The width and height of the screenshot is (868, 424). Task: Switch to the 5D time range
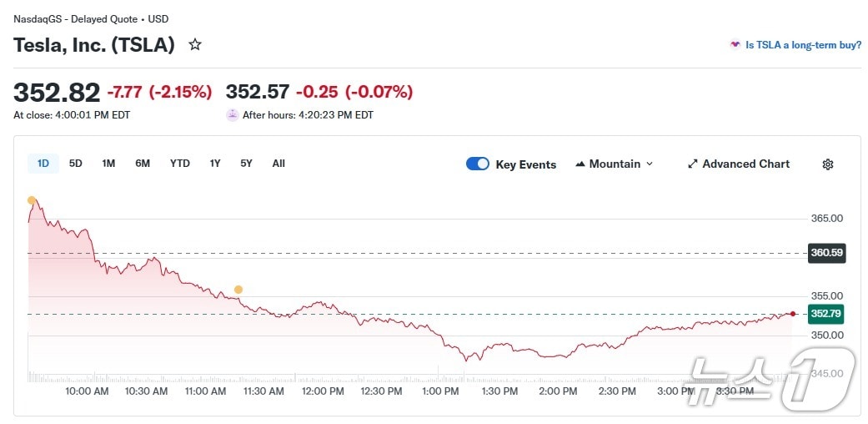click(x=76, y=164)
